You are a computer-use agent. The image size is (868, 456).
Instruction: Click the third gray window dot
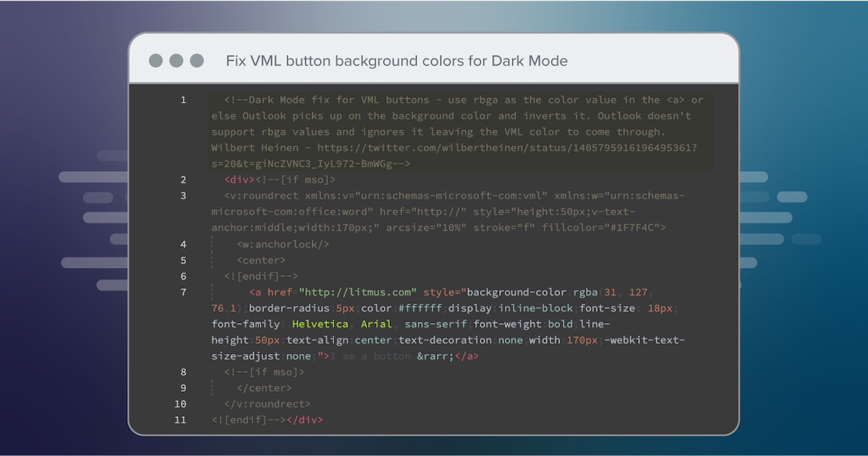(197, 61)
